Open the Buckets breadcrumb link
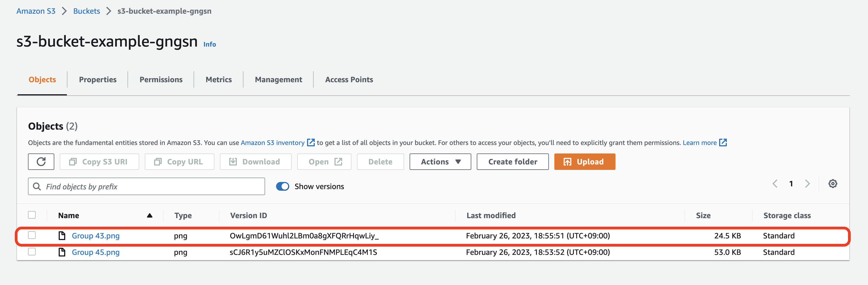This screenshot has height=285, width=868. pyautogui.click(x=87, y=11)
